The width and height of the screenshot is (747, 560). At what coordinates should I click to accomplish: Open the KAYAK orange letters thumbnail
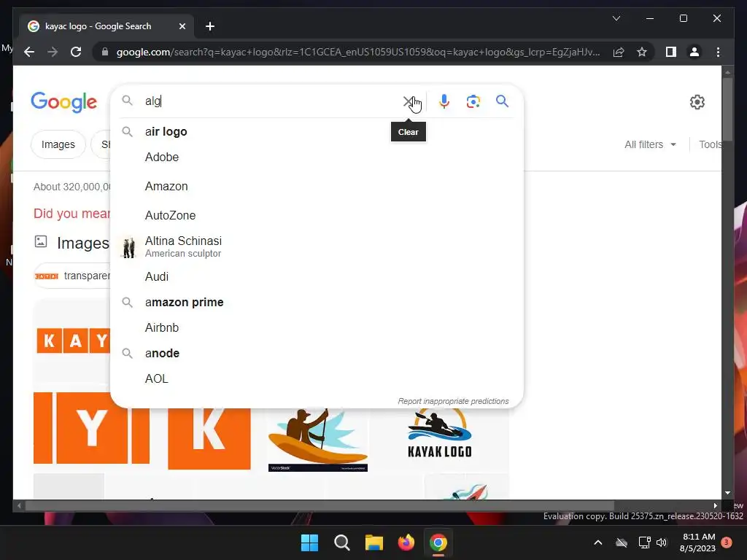click(72, 341)
